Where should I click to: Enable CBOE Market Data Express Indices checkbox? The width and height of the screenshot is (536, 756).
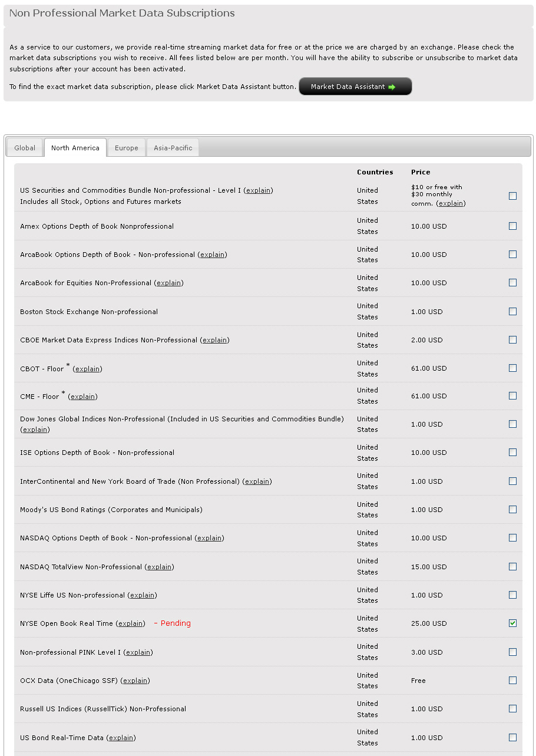pos(512,340)
